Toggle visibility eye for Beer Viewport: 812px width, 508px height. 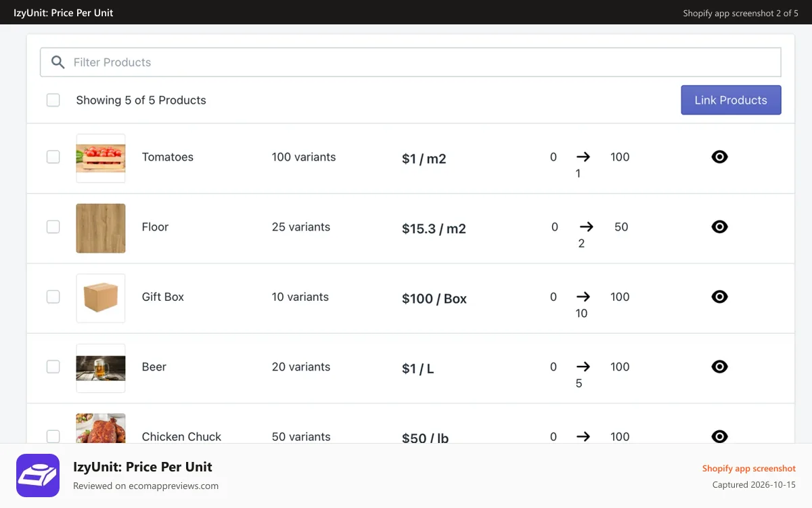(x=720, y=366)
